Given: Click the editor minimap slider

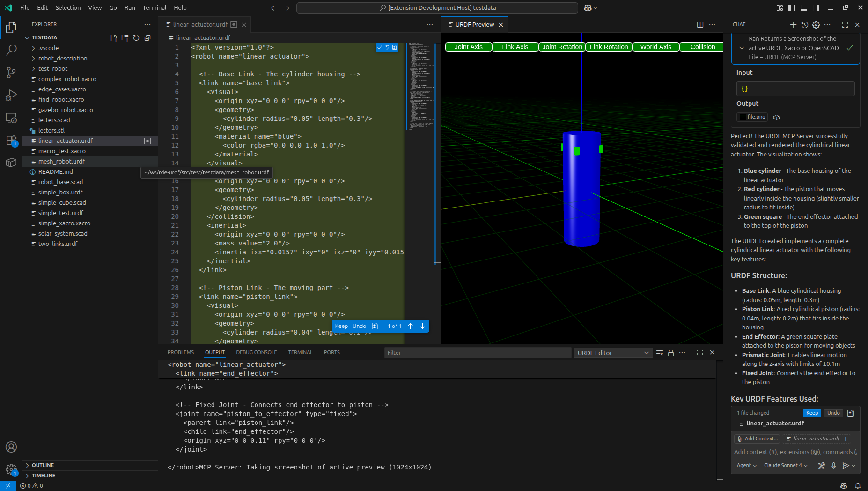Looking at the screenshot, I should 420,86.
